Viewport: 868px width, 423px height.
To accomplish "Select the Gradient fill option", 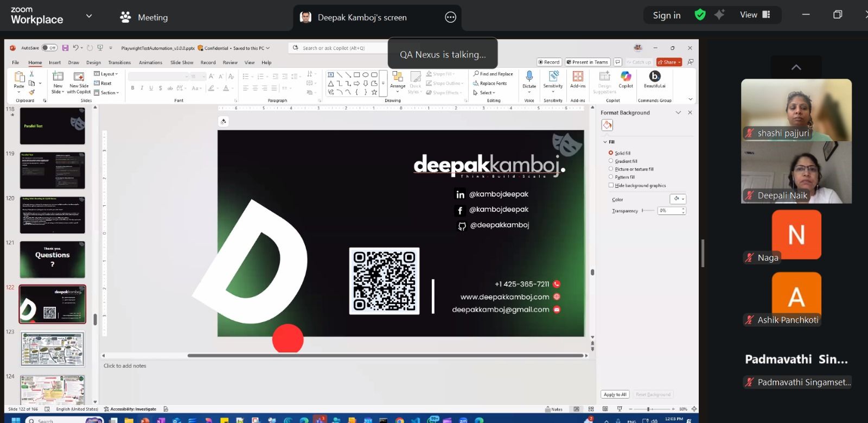I will (x=611, y=161).
